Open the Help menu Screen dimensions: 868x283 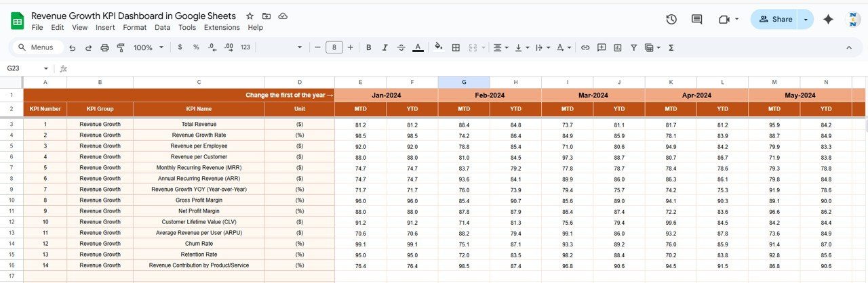pyautogui.click(x=256, y=27)
